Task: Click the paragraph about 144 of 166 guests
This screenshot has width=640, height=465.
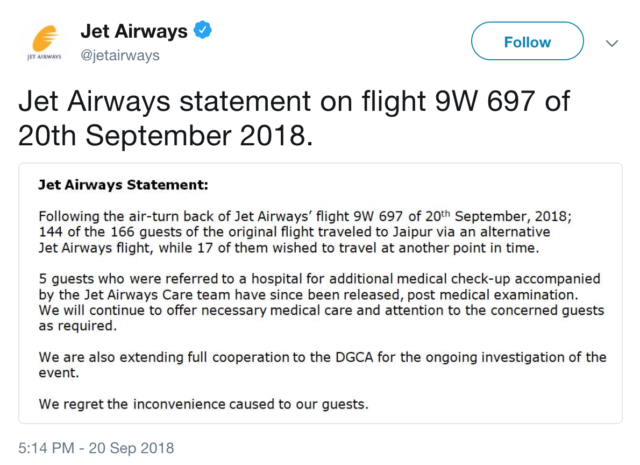Action: tap(305, 232)
